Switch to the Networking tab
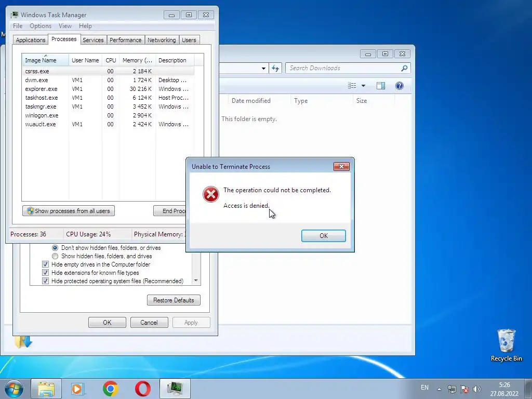Screen dimensions: 532x399 (162, 39)
